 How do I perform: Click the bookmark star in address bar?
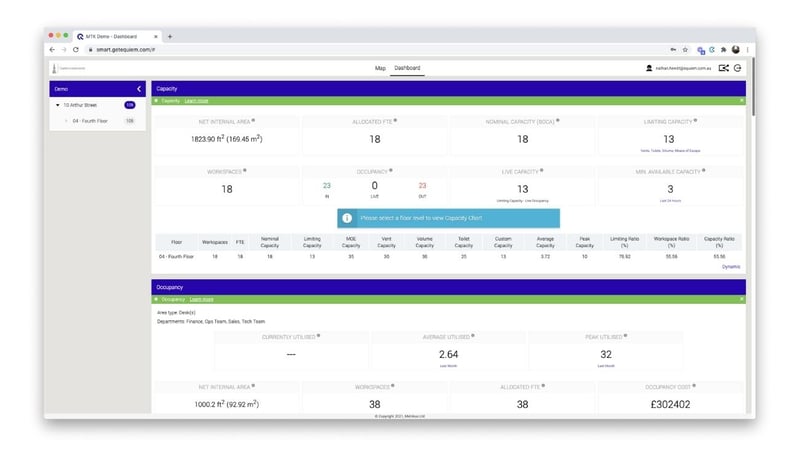coord(685,49)
